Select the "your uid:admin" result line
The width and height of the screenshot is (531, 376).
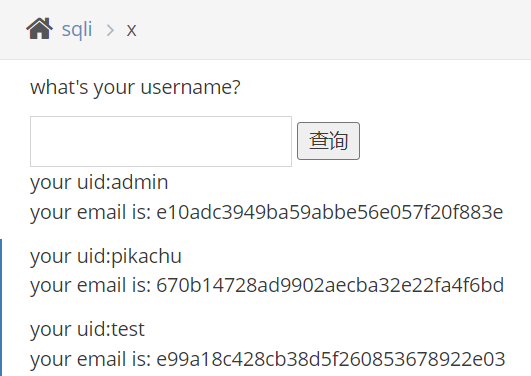[x=99, y=183]
